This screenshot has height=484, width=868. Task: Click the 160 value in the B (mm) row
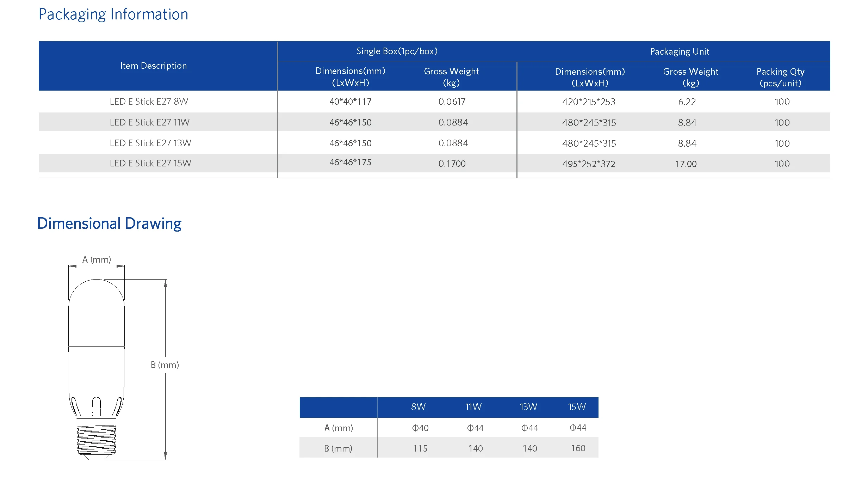[578, 448]
